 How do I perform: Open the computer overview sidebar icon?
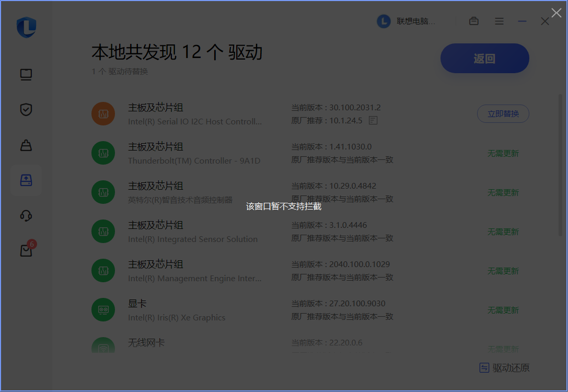pyautogui.click(x=26, y=75)
